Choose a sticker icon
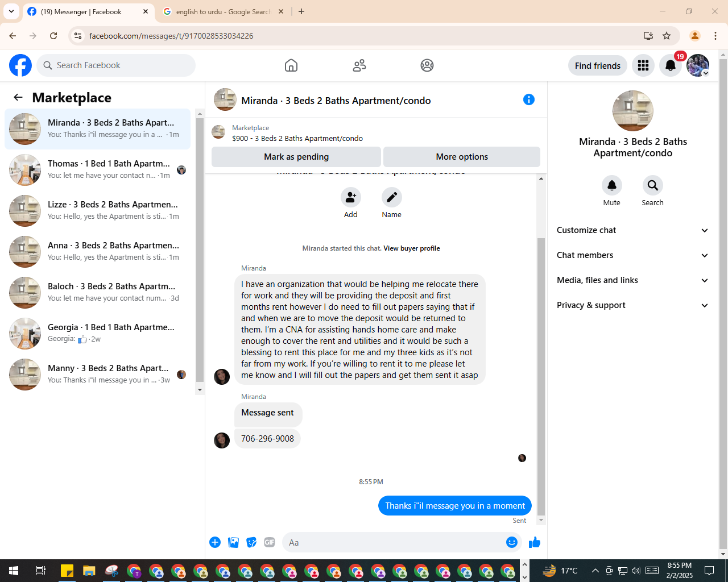This screenshot has width=728, height=582. point(251,542)
